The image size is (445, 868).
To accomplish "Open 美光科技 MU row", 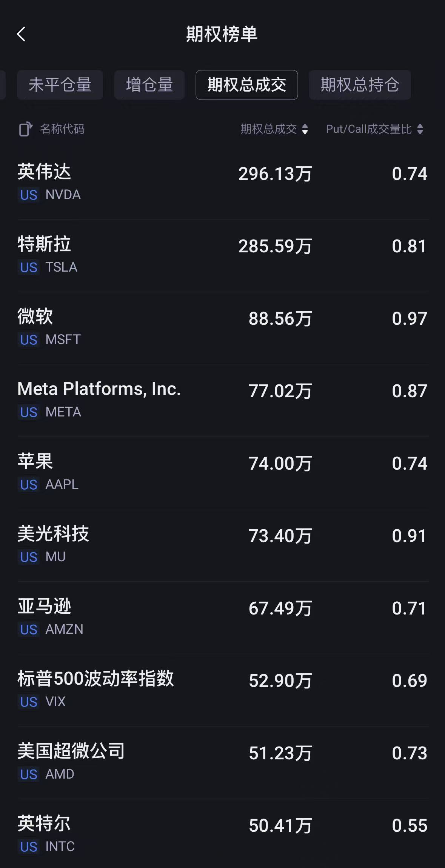I will click(223, 545).
